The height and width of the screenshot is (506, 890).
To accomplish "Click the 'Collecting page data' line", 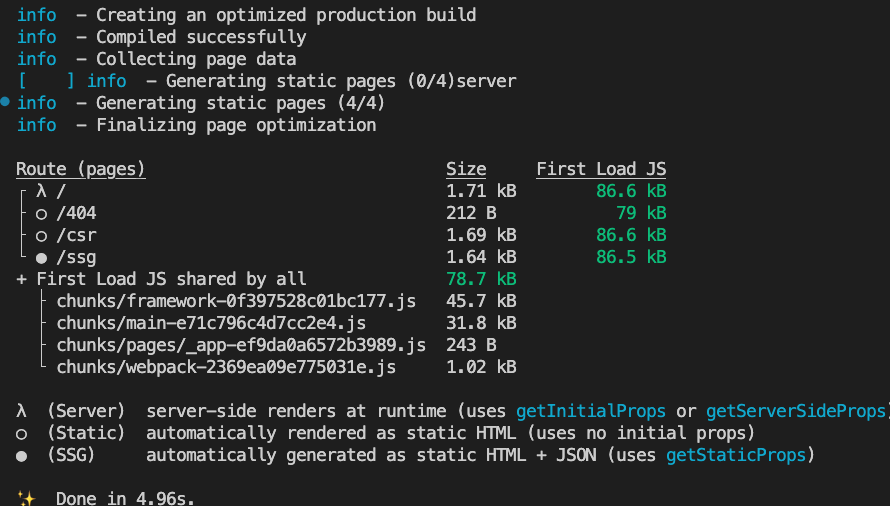I will coord(196,60).
